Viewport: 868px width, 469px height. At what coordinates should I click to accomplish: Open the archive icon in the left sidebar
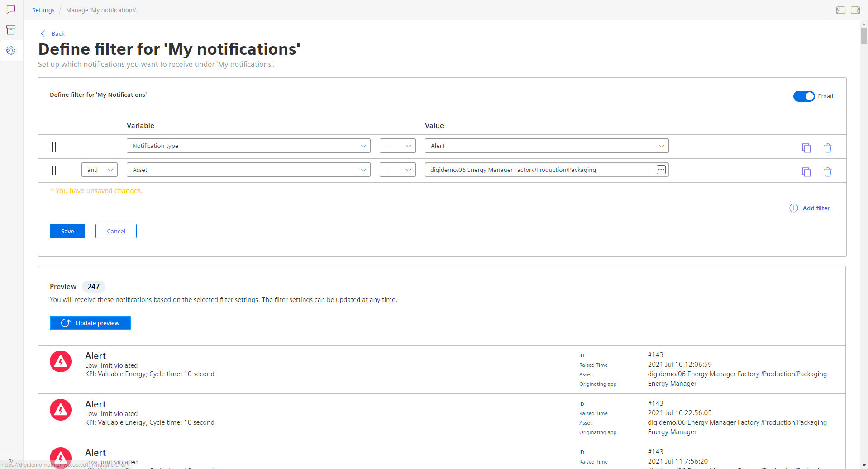click(11, 30)
